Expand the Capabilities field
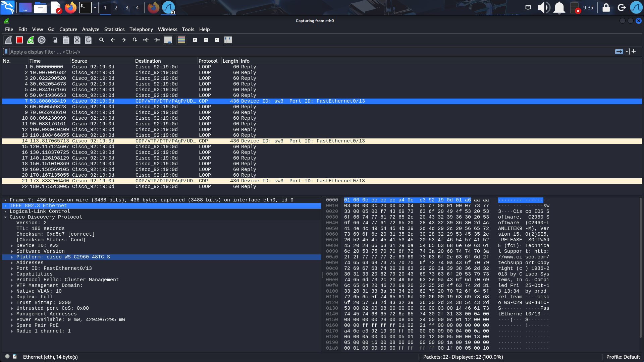 point(12,274)
